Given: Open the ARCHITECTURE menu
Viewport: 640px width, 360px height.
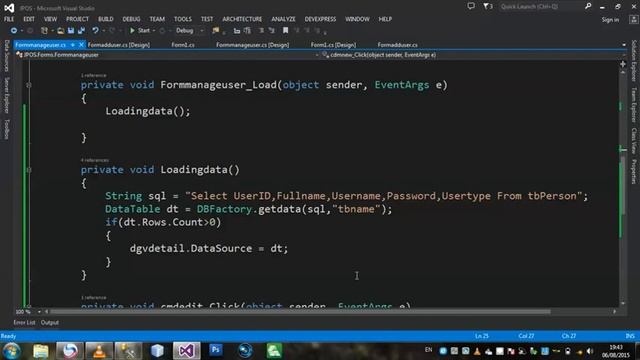Looking at the screenshot, I should pos(242,19).
